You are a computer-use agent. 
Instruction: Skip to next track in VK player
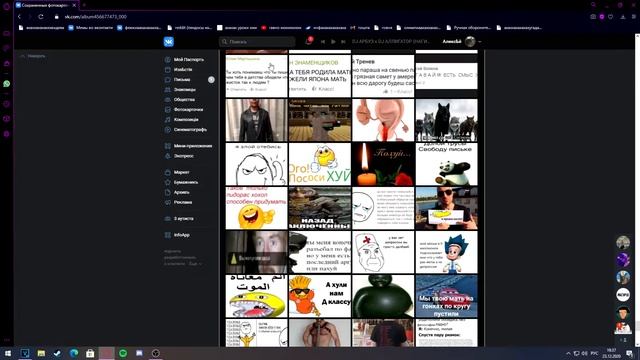[343, 42]
